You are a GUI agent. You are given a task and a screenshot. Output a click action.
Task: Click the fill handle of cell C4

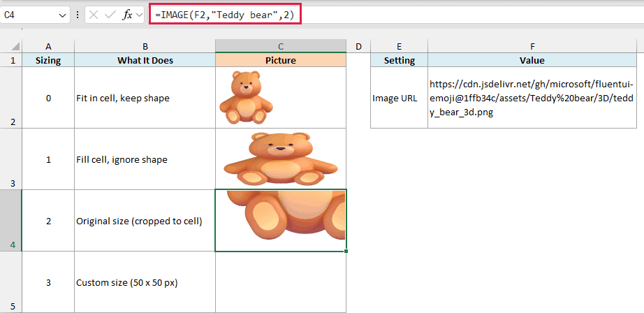tap(346, 251)
